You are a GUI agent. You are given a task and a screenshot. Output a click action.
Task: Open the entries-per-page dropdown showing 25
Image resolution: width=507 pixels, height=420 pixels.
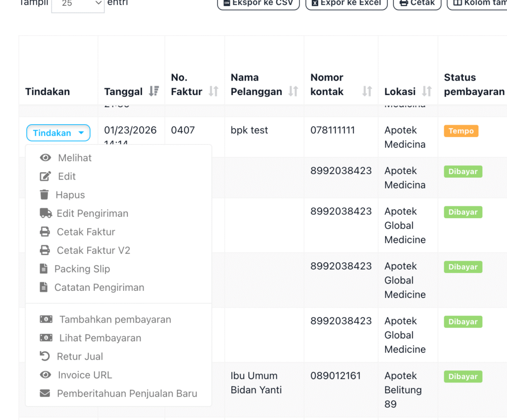point(78,3)
